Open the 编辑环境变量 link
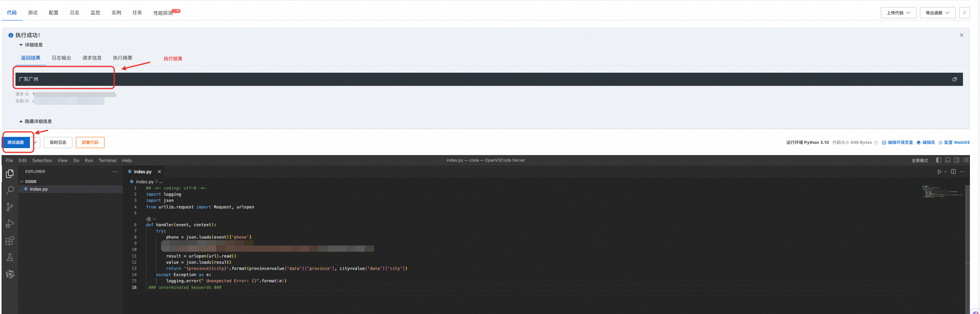Screen dimensions: 980x314 [x=897, y=143]
